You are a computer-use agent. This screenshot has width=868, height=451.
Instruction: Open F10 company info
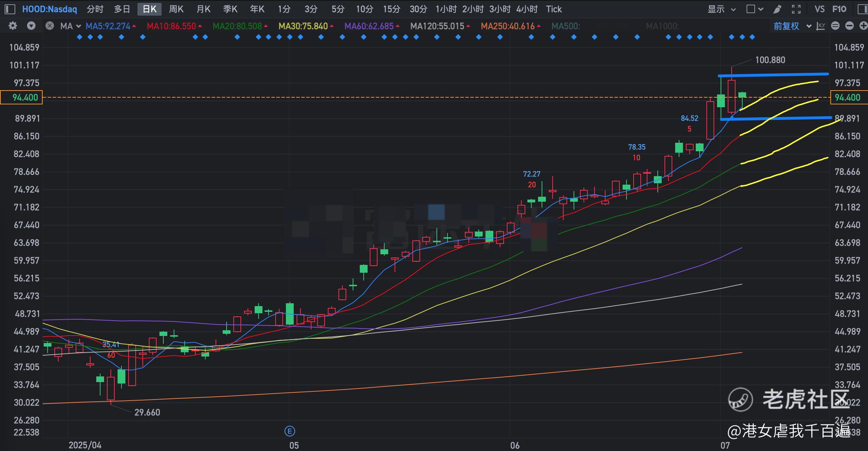coord(839,9)
